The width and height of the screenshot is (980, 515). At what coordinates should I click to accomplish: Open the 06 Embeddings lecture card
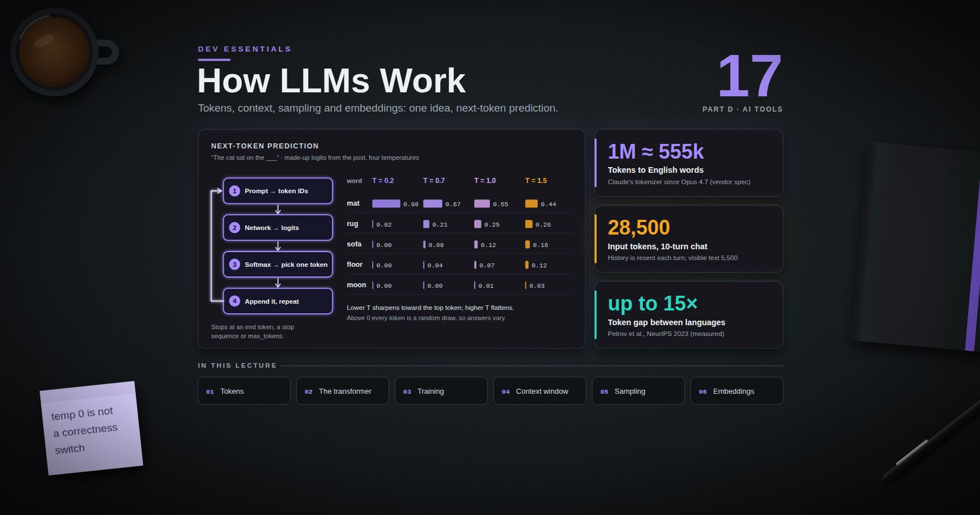(737, 391)
